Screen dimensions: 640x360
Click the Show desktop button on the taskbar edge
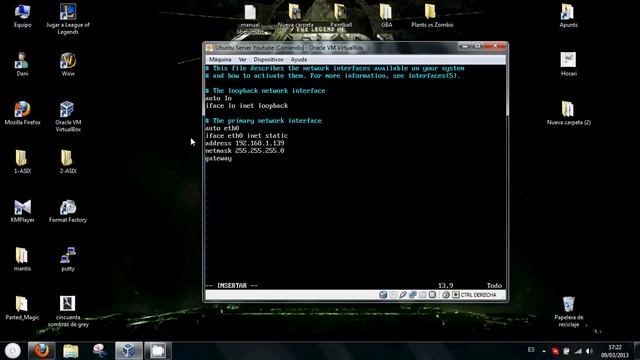(637, 351)
